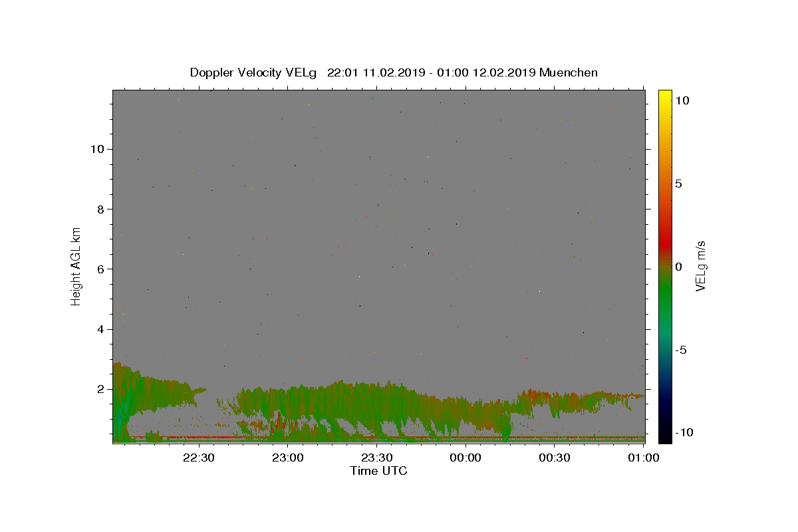Click the colorbar value 10

(x=682, y=100)
